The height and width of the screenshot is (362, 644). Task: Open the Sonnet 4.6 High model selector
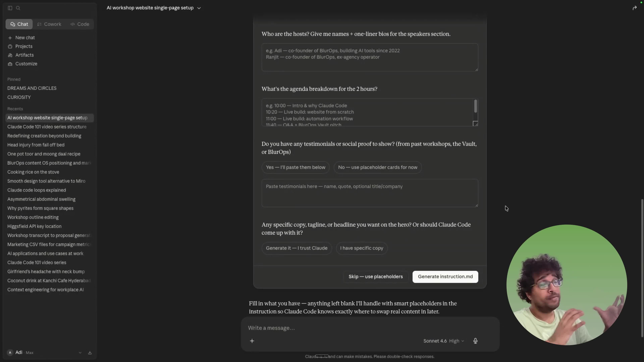pyautogui.click(x=443, y=341)
